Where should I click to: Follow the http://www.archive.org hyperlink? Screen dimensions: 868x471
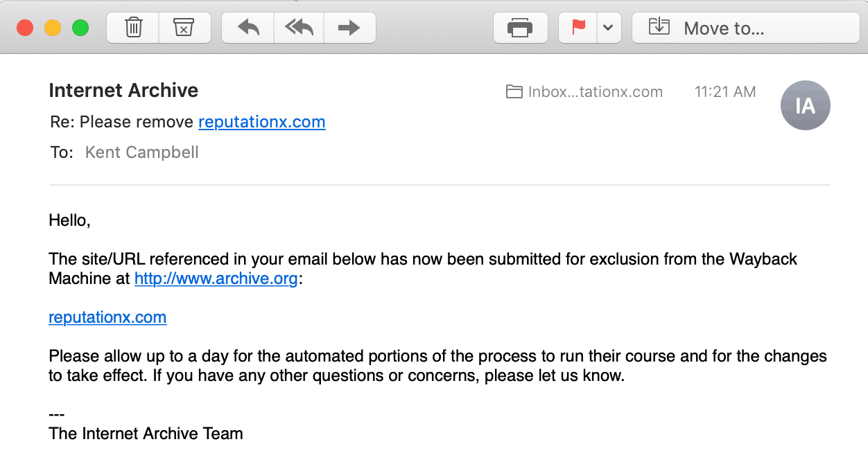click(x=216, y=278)
